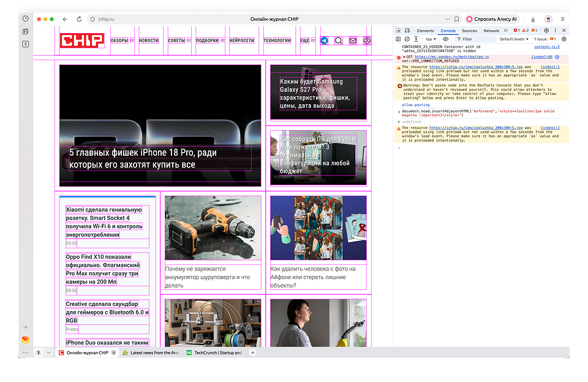Viewport: 588px width, 382px height.
Task: Toggle the console sidebar panel icon
Action: point(398,39)
